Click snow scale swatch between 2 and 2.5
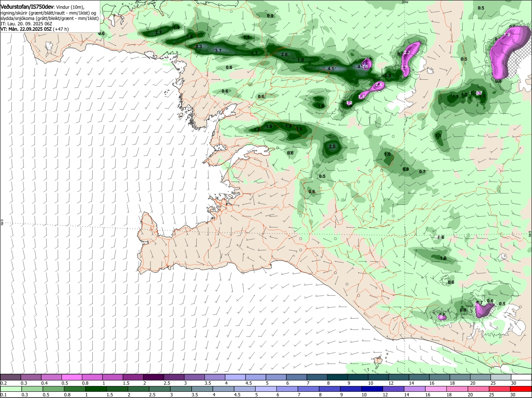The width and height of the screenshot is (532, 398). click(x=154, y=377)
